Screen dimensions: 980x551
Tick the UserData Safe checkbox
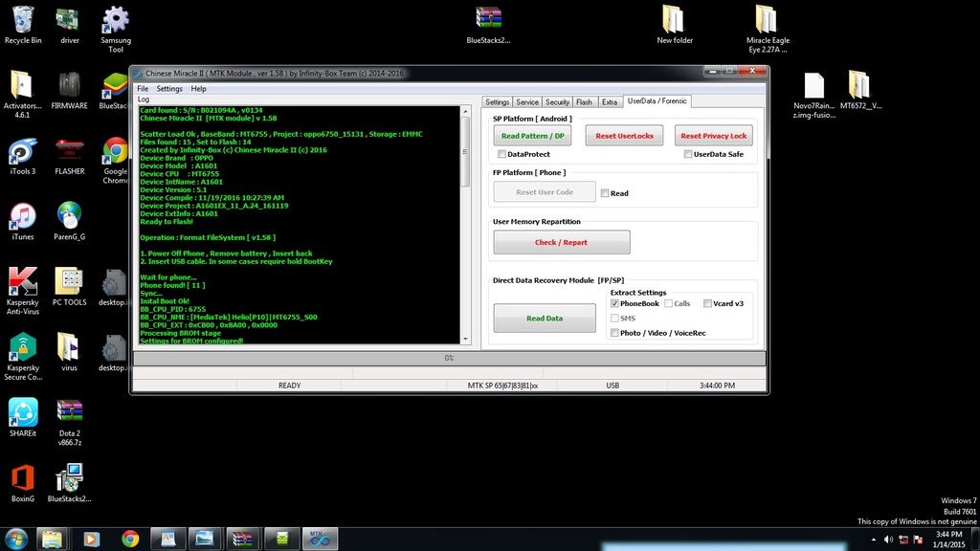(687, 154)
